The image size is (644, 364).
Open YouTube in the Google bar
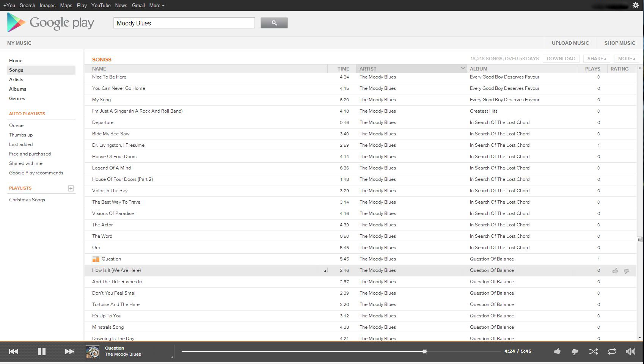click(101, 5)
